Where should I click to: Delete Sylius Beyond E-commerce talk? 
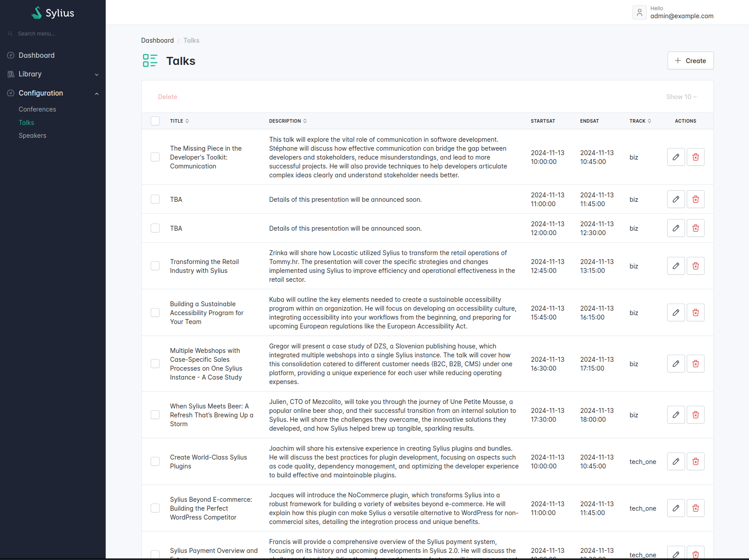click(696, 508)
